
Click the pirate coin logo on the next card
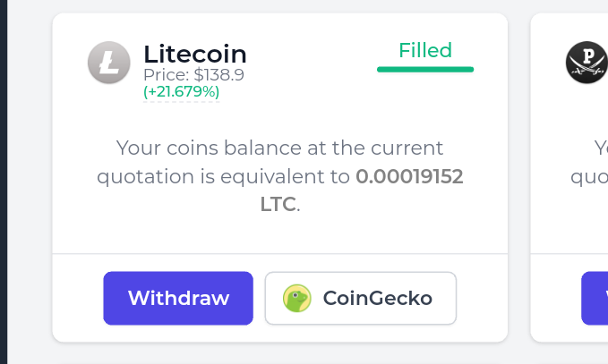[587, 63]
